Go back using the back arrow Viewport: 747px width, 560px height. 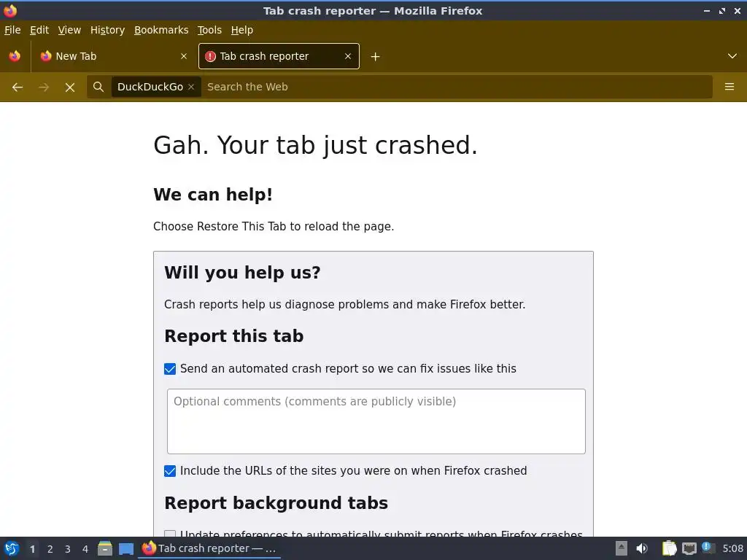tap(18, 87)
